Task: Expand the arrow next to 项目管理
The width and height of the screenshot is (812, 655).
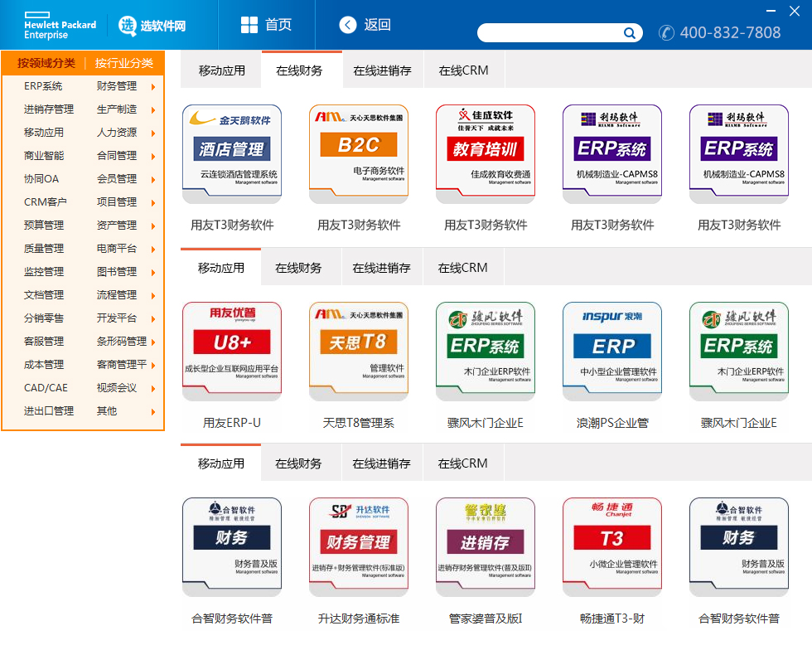Action: pos(153,202)
